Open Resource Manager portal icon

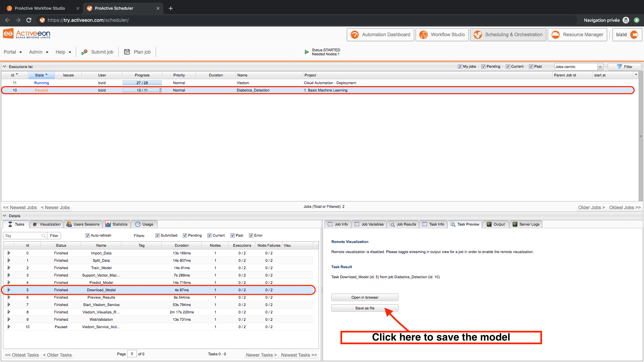(x=555, y=35)
